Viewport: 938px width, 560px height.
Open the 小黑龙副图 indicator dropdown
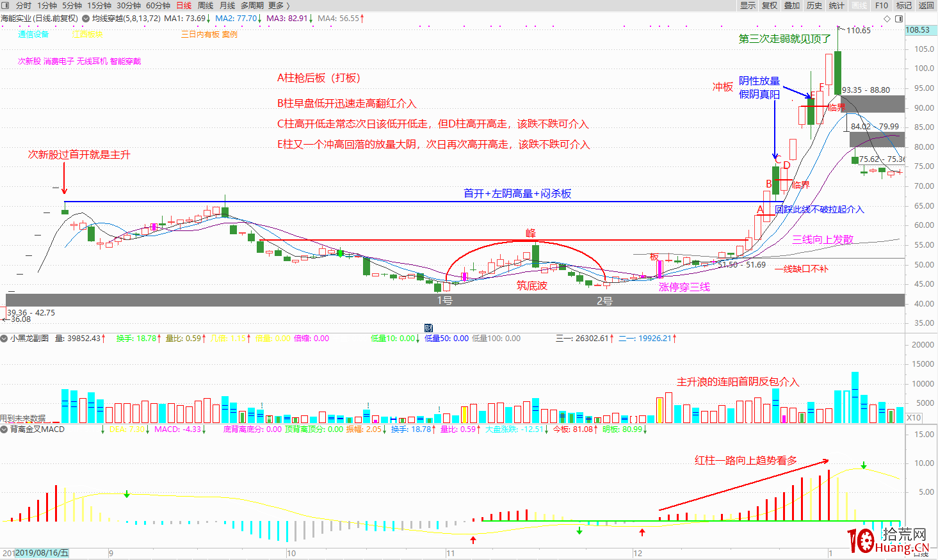point(4,339)
